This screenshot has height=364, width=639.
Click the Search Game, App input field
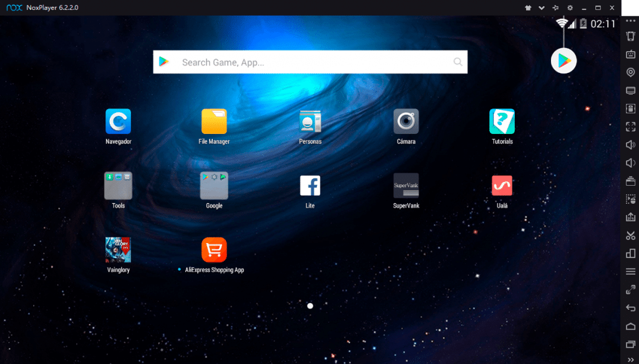tap(310, 62)
